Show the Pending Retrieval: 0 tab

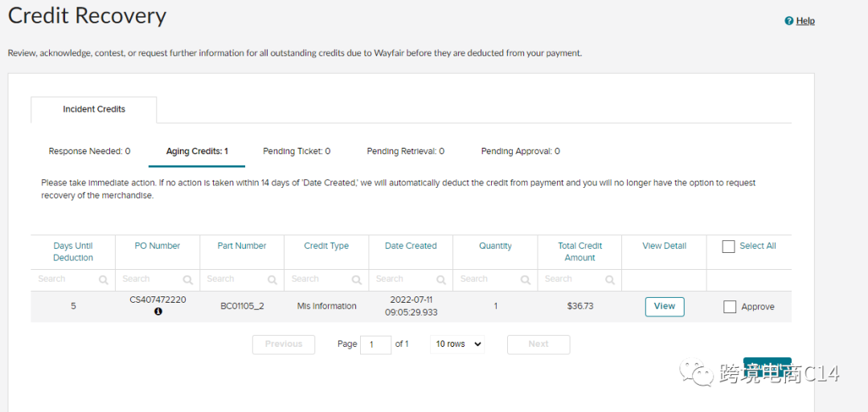tap(405, 151)
